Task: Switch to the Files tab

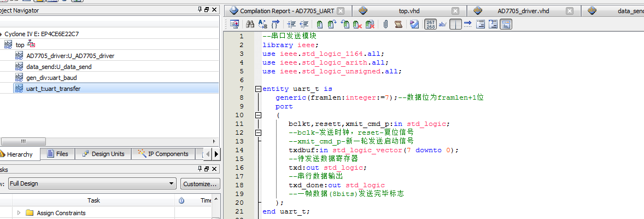Action: pos(58,154)
